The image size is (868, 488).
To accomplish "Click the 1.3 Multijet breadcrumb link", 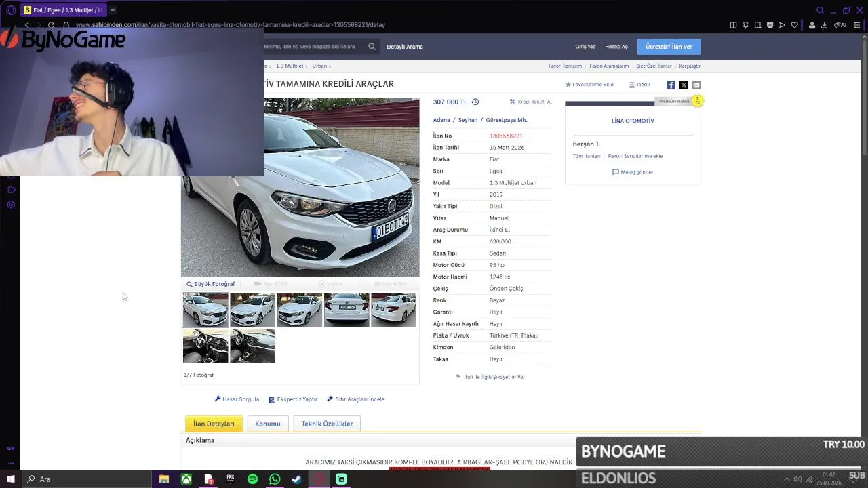I will tap(290, 66).
